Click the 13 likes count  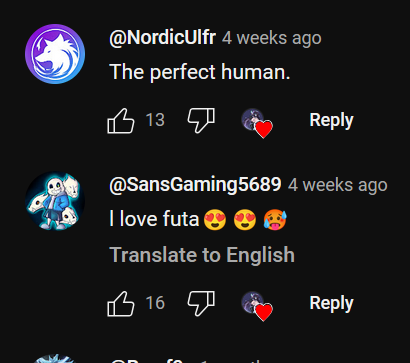pyautogui.click(x=155, y=120)
